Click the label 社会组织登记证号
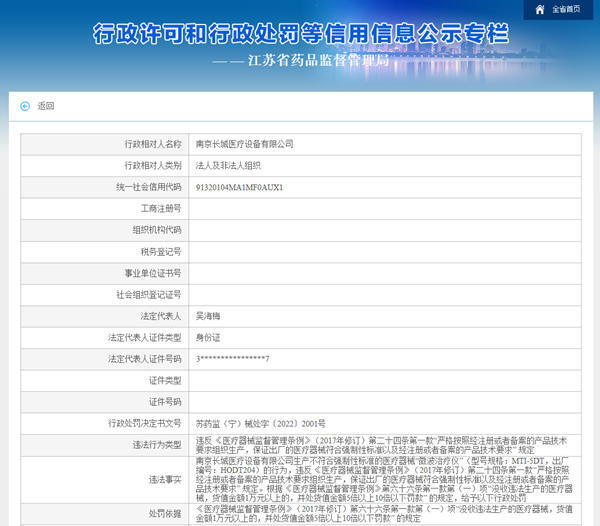 coord(149,295)
